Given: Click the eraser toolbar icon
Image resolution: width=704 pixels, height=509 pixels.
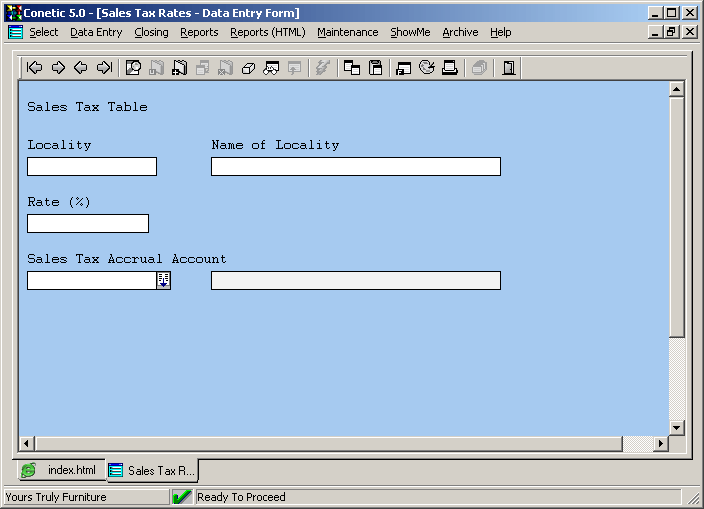Looking at the screenshot, I should [x=249, y=68].
